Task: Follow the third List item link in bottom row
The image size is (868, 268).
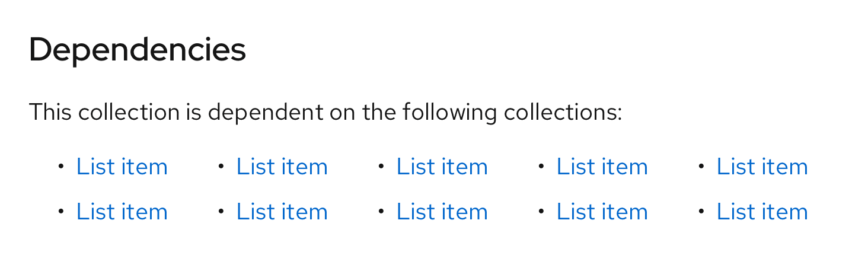Action: pos(442,212)
